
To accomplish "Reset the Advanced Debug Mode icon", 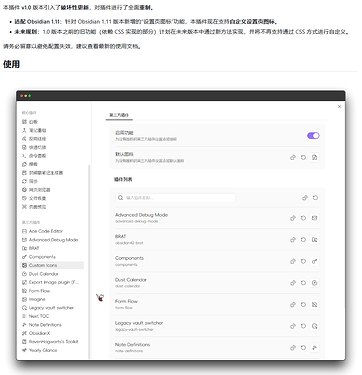I will click(303, 218).
